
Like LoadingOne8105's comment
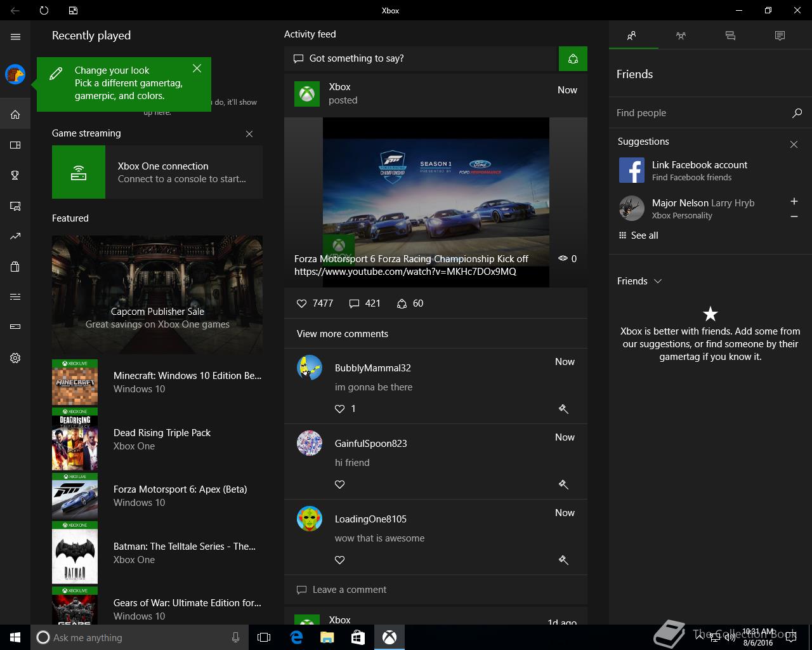tap(340, 560)
